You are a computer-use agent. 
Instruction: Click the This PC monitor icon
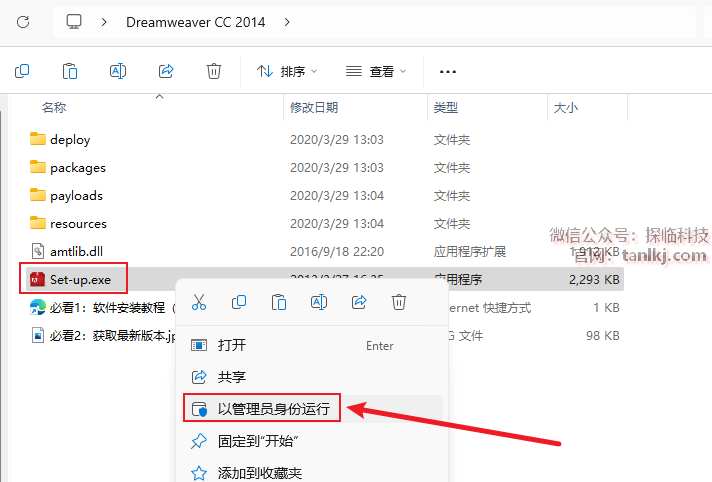coord(74,21)
